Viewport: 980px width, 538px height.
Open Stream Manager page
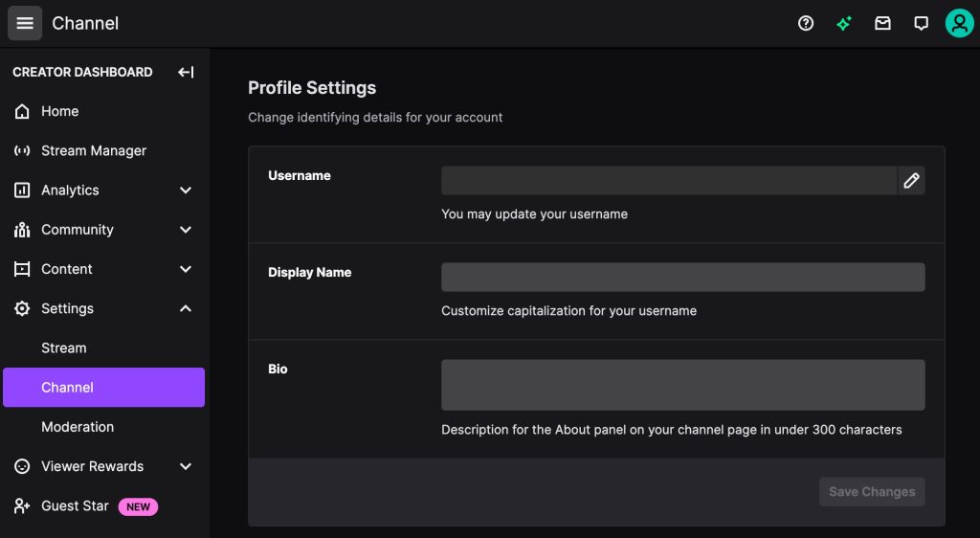click(94, 150)
